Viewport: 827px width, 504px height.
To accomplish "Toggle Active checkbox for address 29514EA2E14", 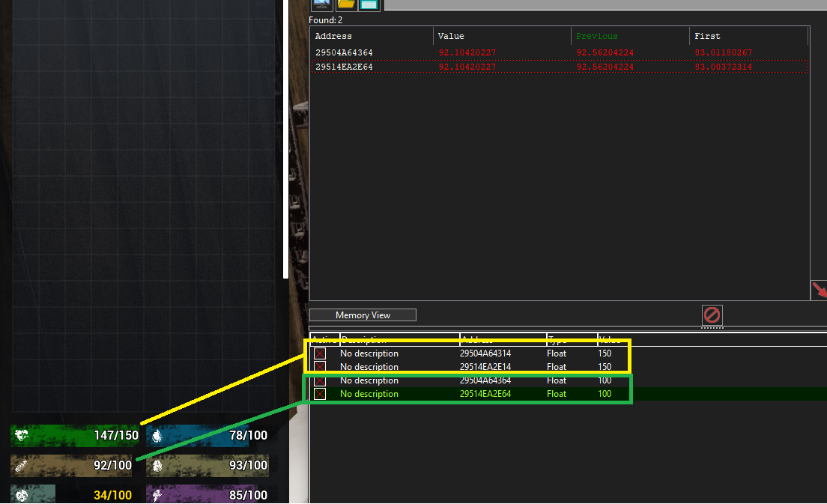I will pos(320,366).
